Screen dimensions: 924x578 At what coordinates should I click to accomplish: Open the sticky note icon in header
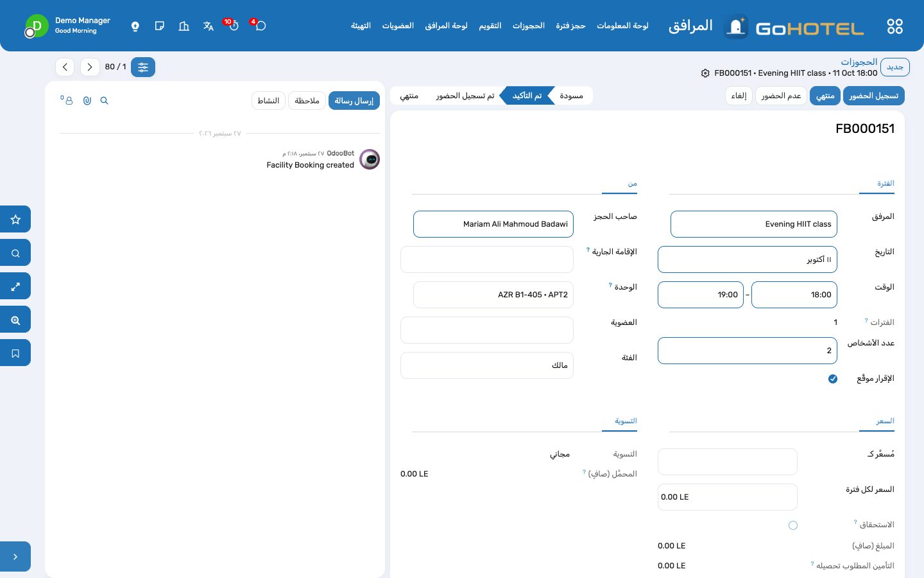160,26
